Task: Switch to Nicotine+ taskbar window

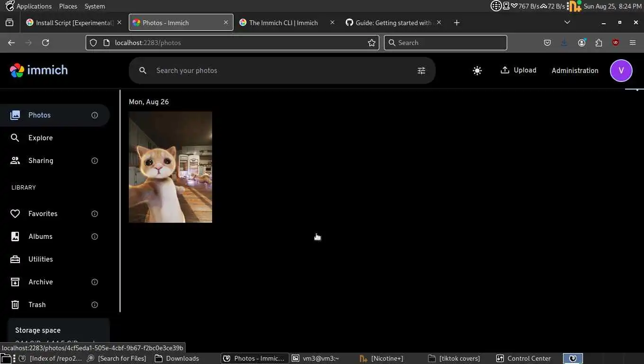Action: (387, 358)
